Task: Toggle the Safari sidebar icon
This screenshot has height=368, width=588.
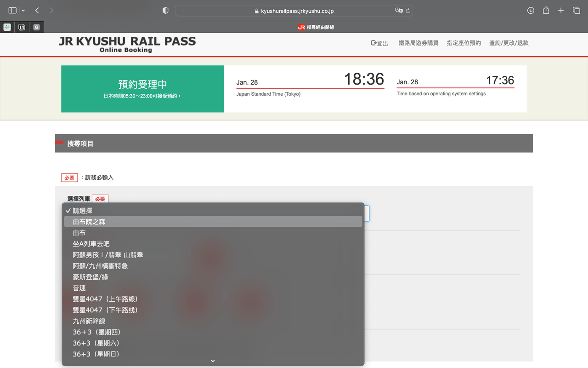Action: (x=13, y=10)
